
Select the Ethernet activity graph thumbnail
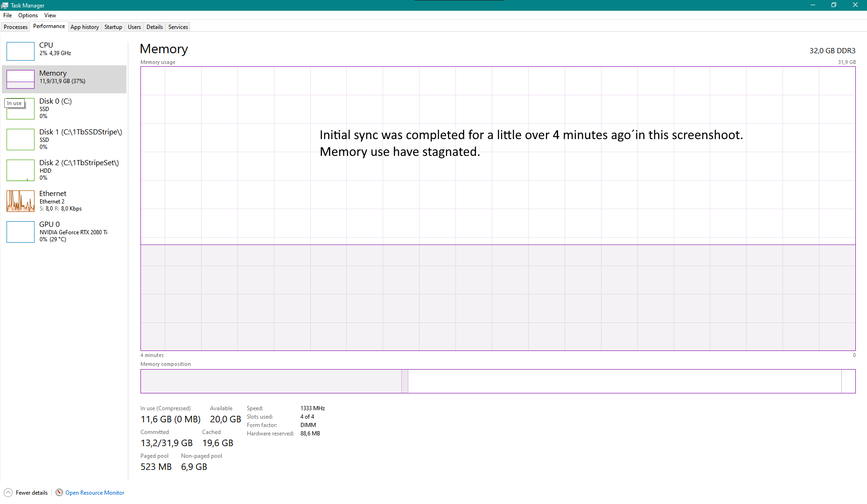[21, 201]
